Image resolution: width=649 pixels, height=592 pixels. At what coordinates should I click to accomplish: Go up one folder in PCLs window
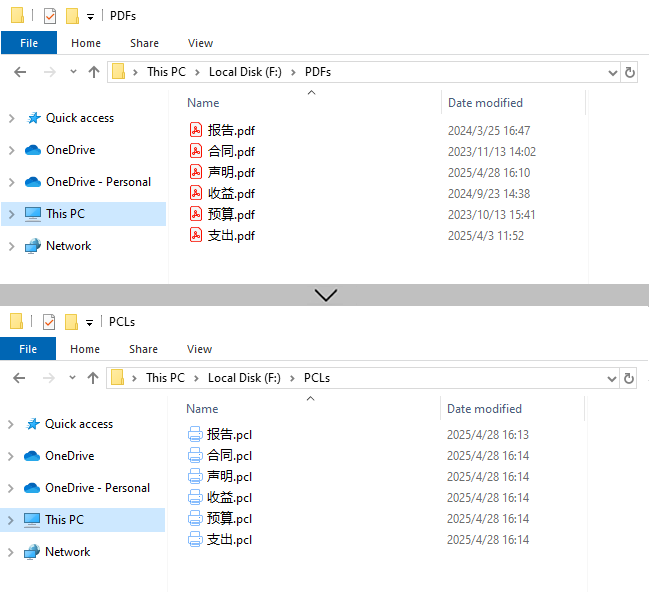(93, 378)
